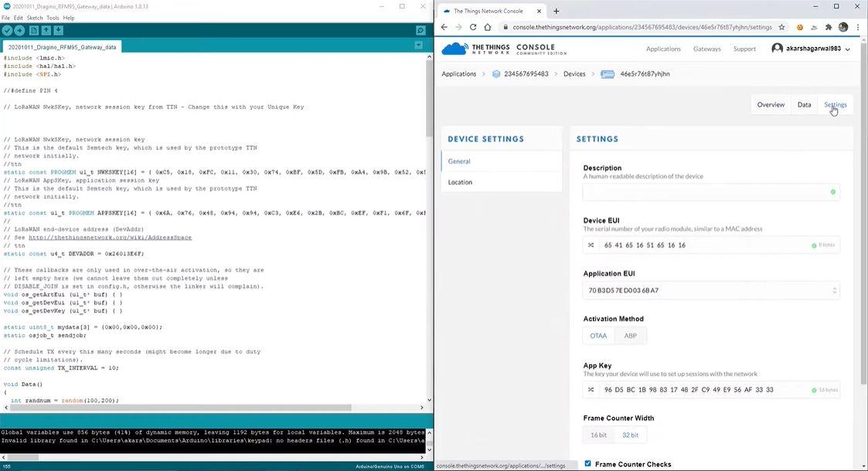The width and height of the screenshot is (868, 471).
Task: Click 'Arduino/Genuino Uno on COM5' in status bar
Action: (x=390, y=466)
